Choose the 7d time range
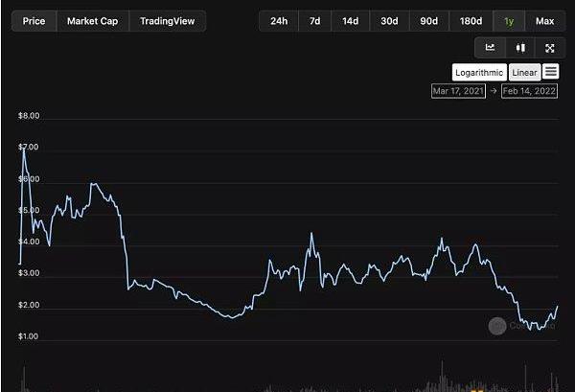The height and width of the screenshot is (392, 575). tap(314, 21)
